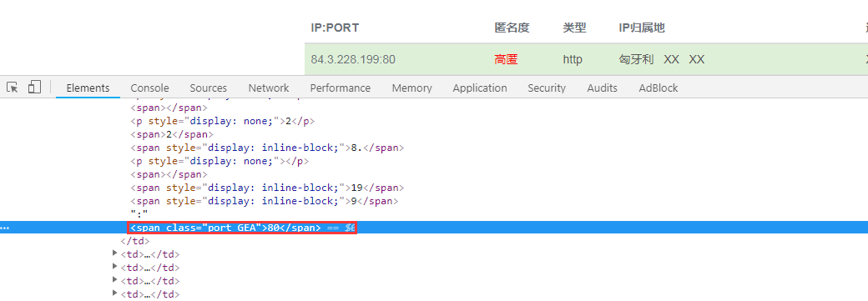Viewport: 868px width, 301px height.
Task: Switch to the Elements tab
Action: (88, 88)
